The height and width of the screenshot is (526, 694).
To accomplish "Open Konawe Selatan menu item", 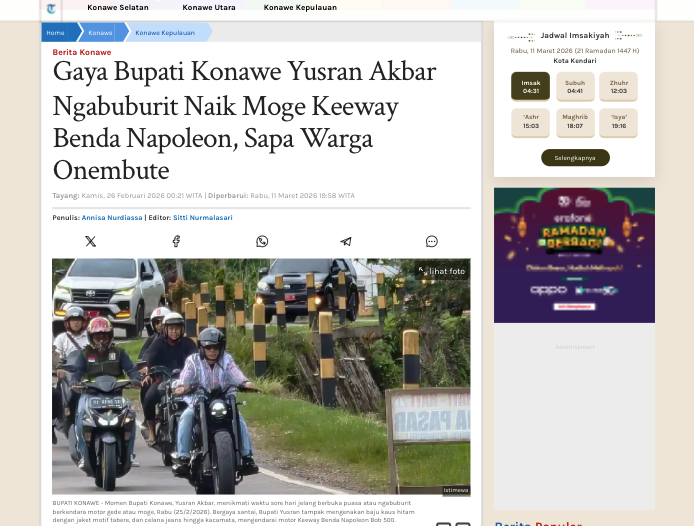I will pos(118,8).
